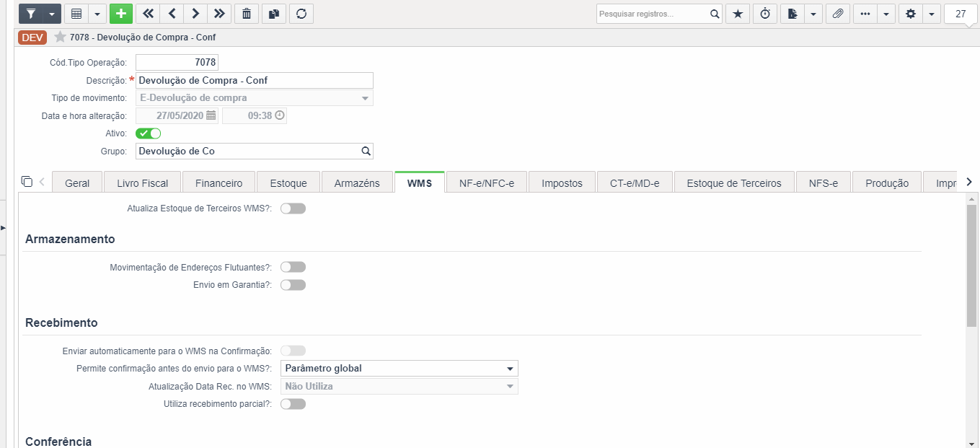Open the Livro Fiscal tab
980x448 pixels.
pos(143,183)
